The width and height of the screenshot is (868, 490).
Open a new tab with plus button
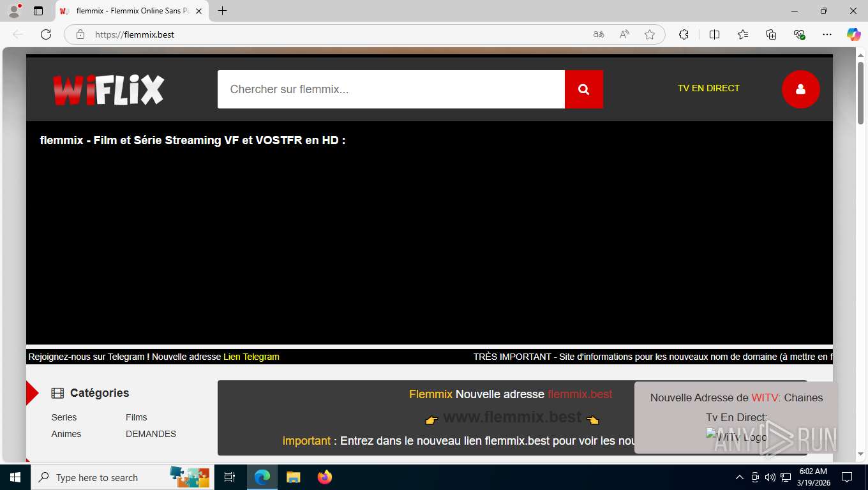pos(222,11)
